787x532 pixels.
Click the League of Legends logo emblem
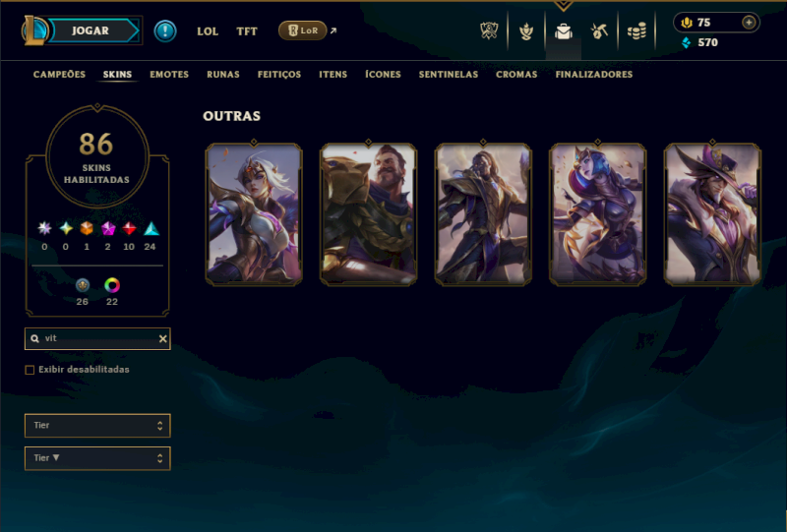point(33,30)
